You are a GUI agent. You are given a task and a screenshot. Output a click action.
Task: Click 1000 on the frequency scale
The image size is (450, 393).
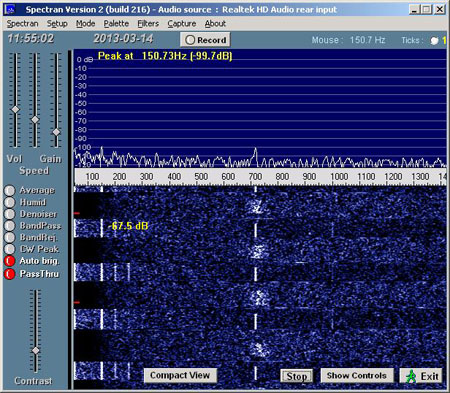click(339, 177)
